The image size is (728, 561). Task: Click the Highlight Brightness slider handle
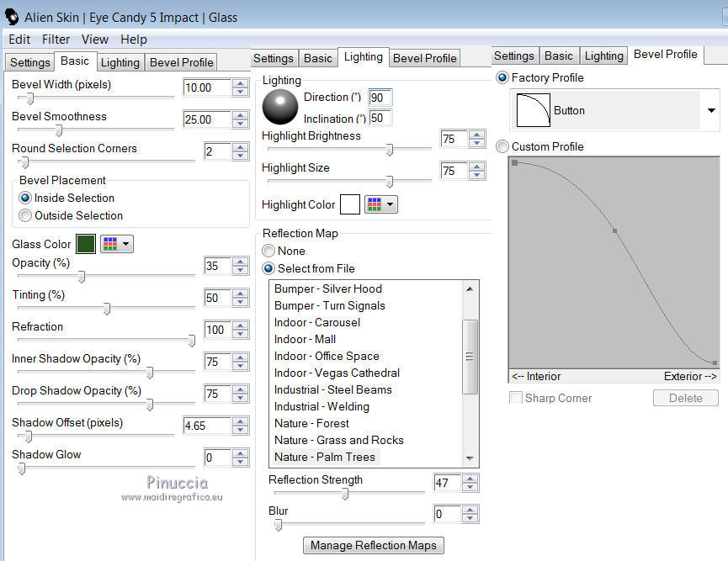[x=390, y=150]
